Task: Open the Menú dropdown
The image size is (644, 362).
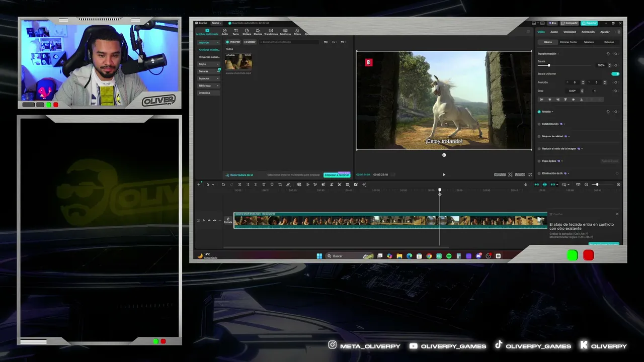Action: (216, 23)
